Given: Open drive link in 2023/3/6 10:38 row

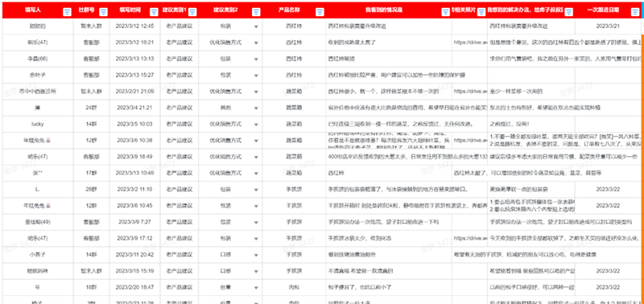Looking at the screenshot, I should coord(470,140).
